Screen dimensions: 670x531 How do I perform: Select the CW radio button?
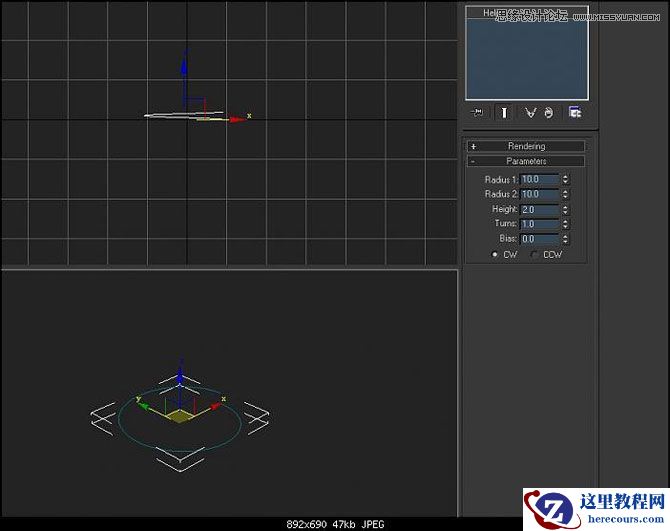(x=494, y=255)
